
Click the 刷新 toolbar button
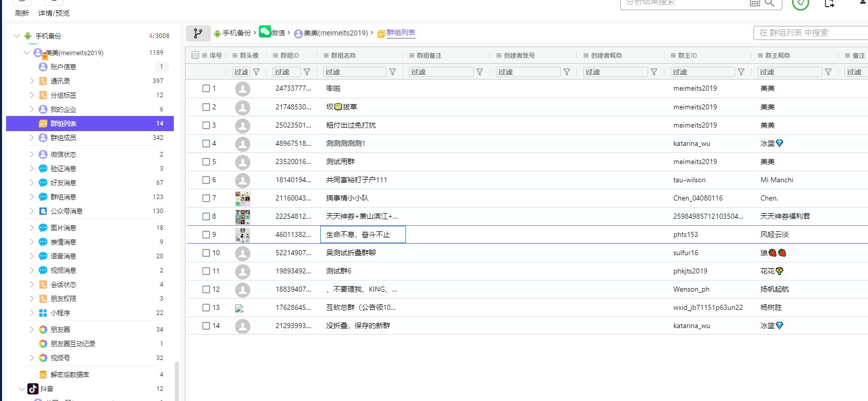click(x=22, y=9)
